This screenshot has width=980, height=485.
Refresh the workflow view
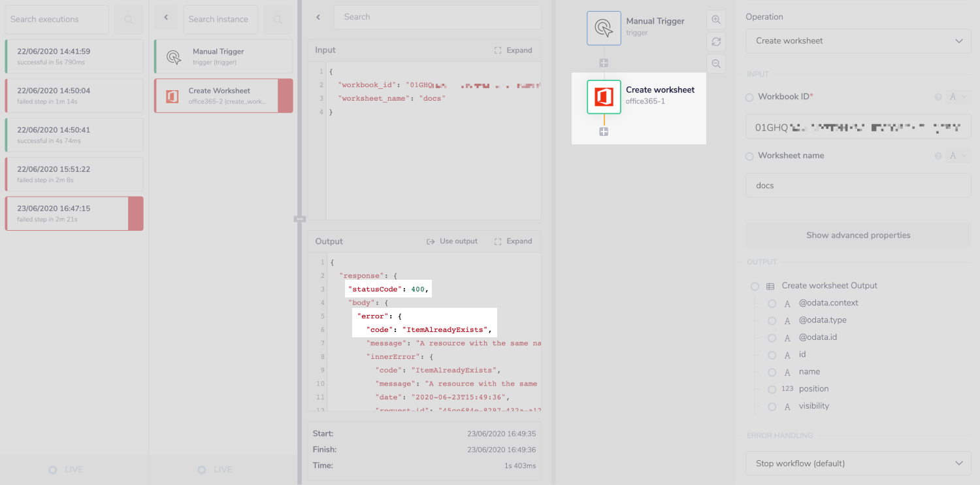coord(715,41)
